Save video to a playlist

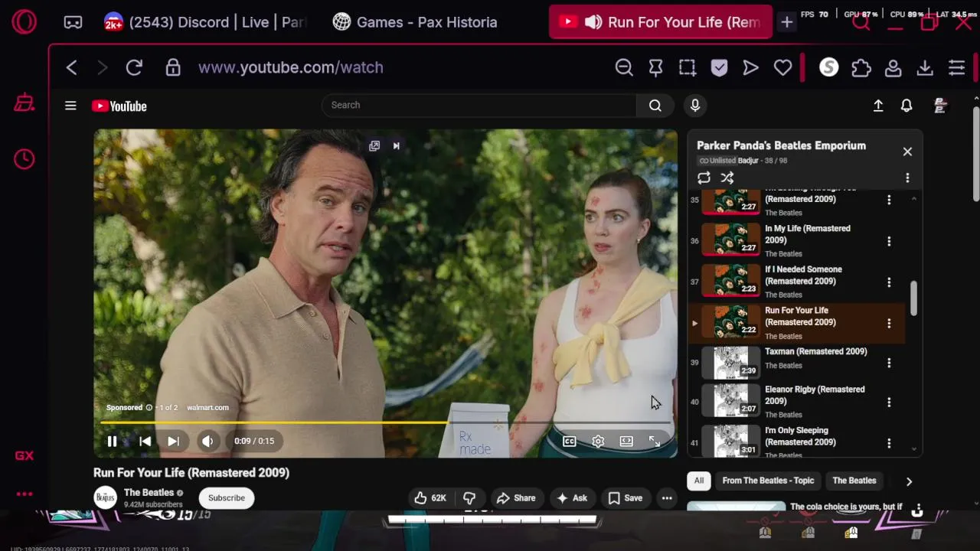(625, 498)
